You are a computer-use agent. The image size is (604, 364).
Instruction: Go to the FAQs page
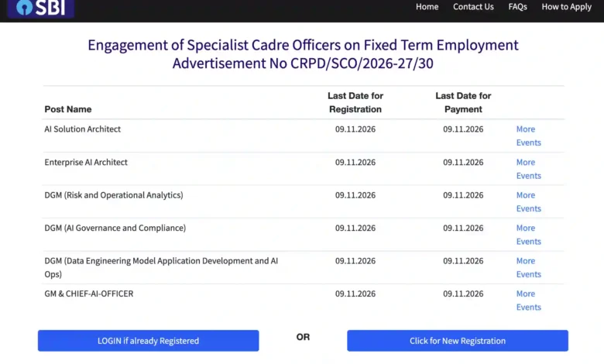tap(517, 7)
